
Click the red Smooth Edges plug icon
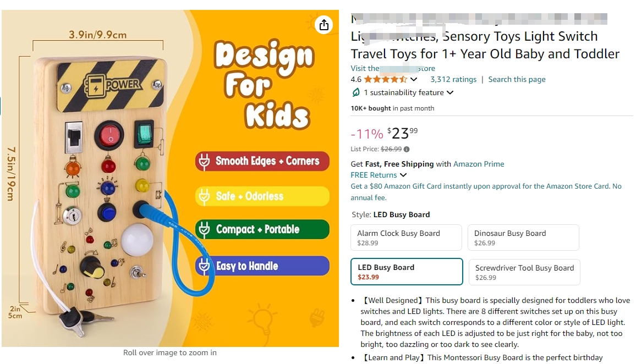(x=205, y=161)
